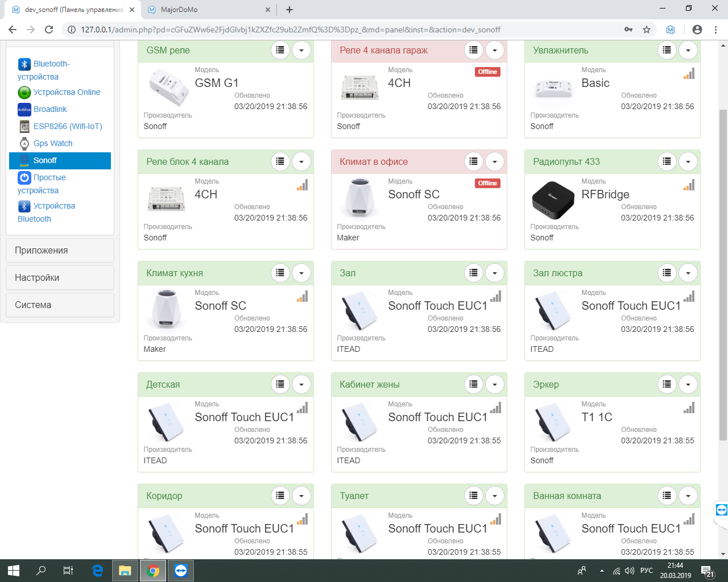728x582 pixels.
Task: Launch Edge from the taskbar
Action: tap(97, 571)
